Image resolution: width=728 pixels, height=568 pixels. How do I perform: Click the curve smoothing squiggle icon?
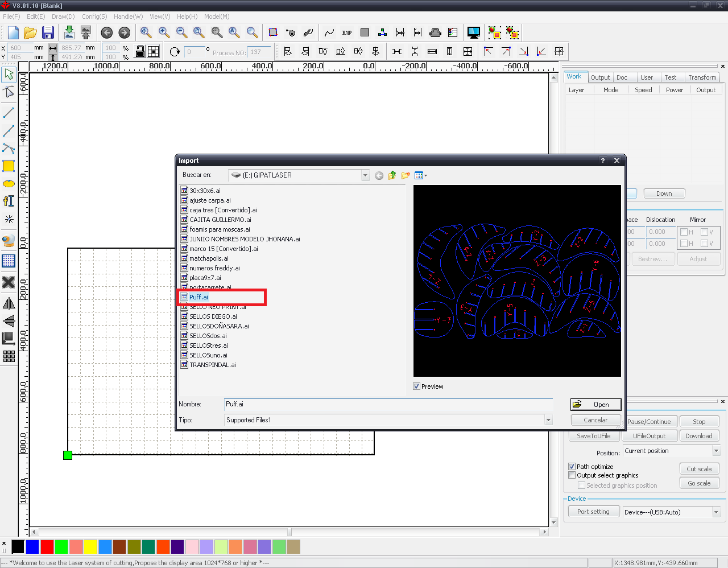(x=329, y=32)
